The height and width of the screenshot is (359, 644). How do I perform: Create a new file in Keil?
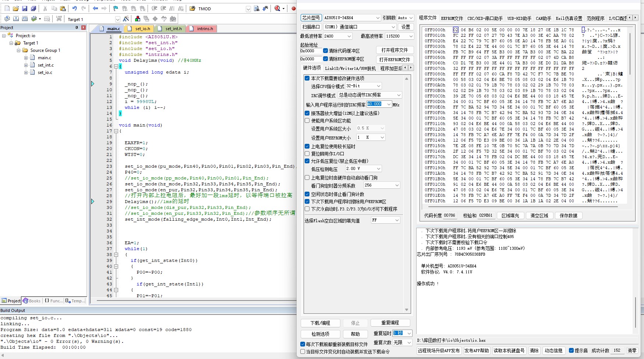7,8
